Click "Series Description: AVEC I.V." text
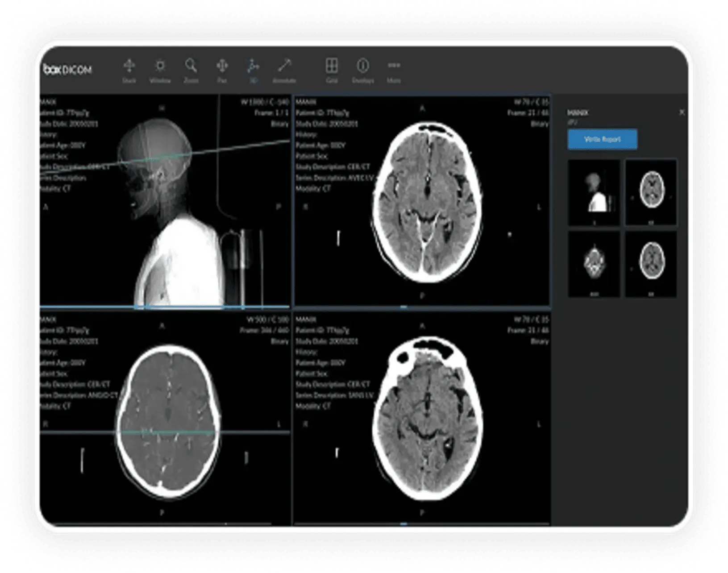The width and height of the screenshot is (728, 573). tap(334, 178)
